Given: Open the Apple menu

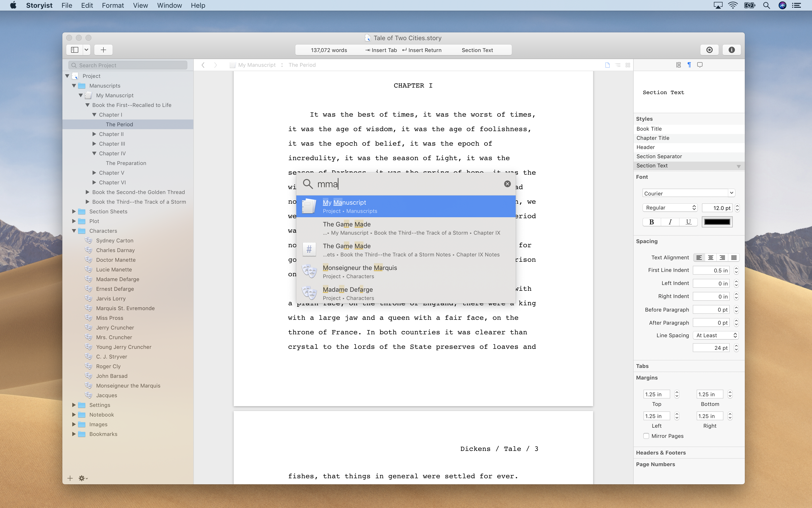Looking at the screenshot, I should [13, 5].
